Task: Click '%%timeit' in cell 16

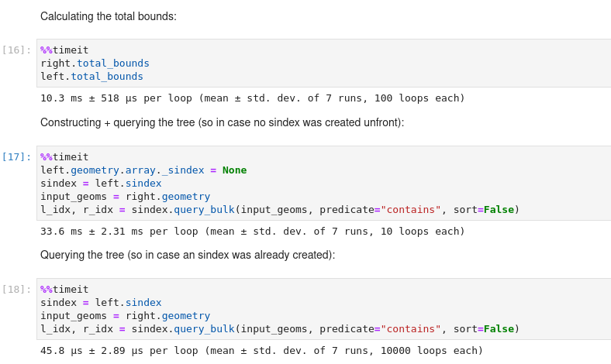Action: tap(64, 50)
